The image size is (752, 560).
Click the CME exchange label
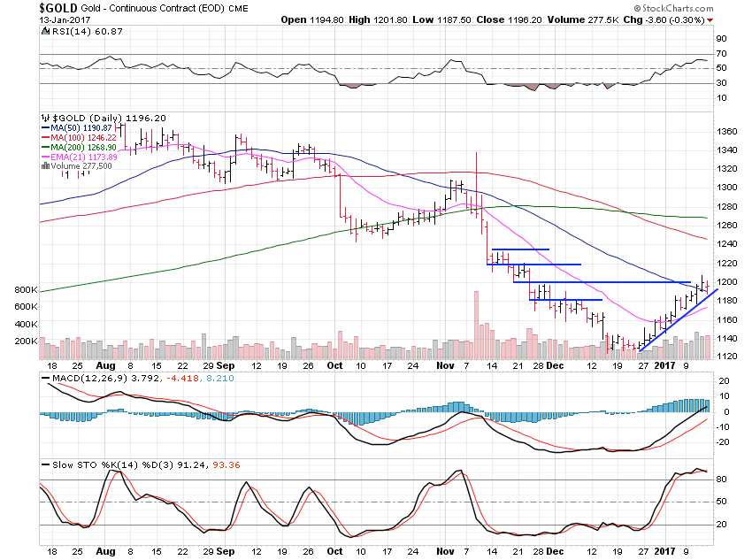coord(238,9)
